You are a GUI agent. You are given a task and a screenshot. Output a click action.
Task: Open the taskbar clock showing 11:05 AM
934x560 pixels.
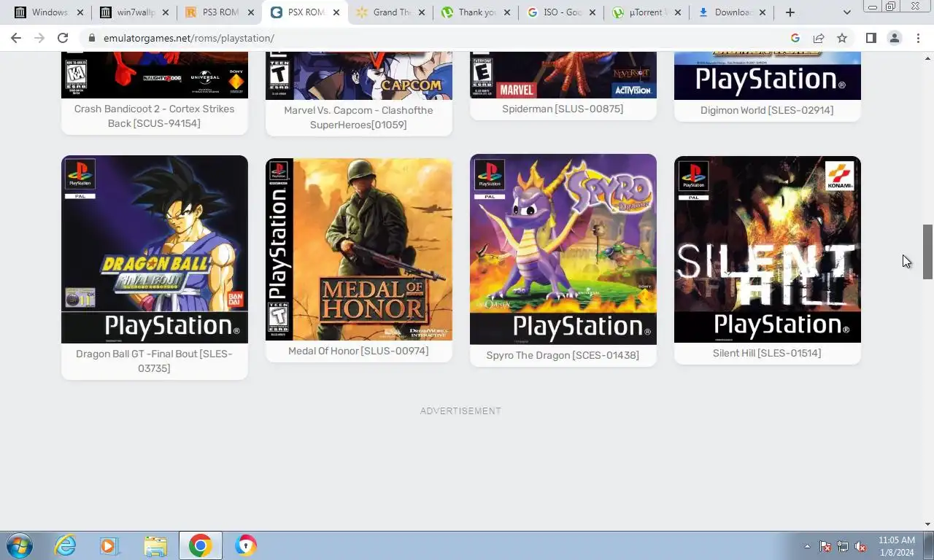897,546
